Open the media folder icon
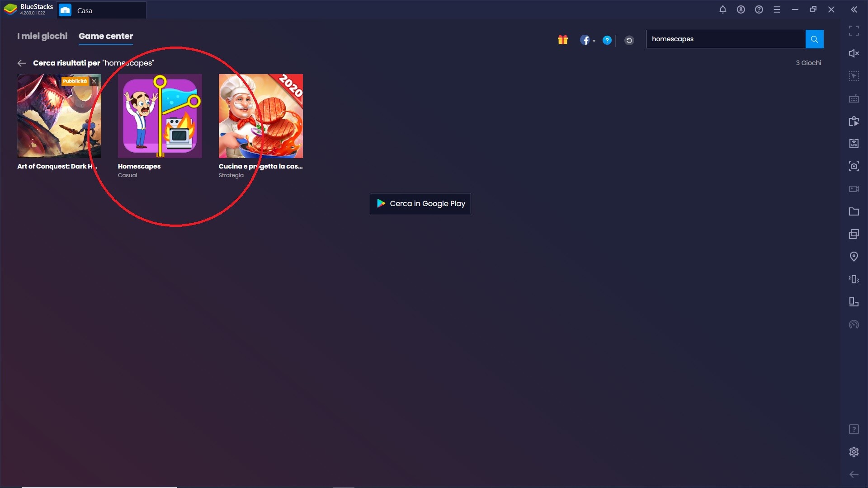Screen dimensions: 868x488 pos(854,211)
